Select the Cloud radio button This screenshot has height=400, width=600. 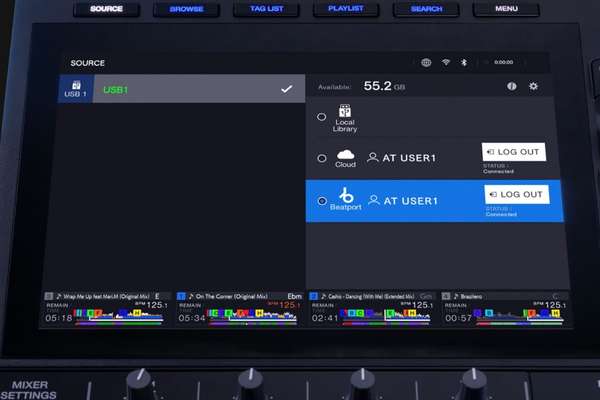(x=322, y=158)
